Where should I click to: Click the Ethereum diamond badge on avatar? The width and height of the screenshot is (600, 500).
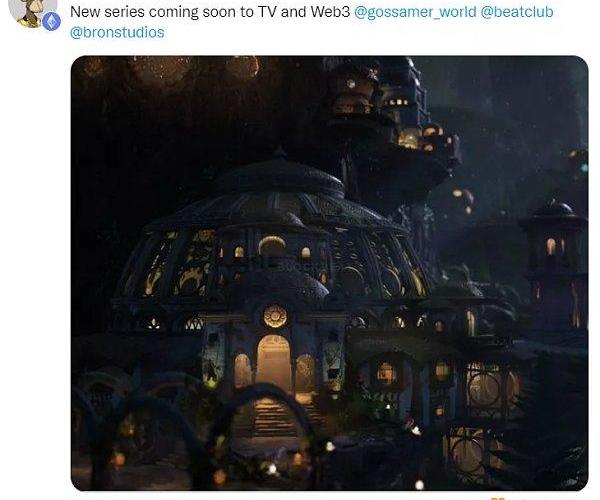click(x=51, y=21)
